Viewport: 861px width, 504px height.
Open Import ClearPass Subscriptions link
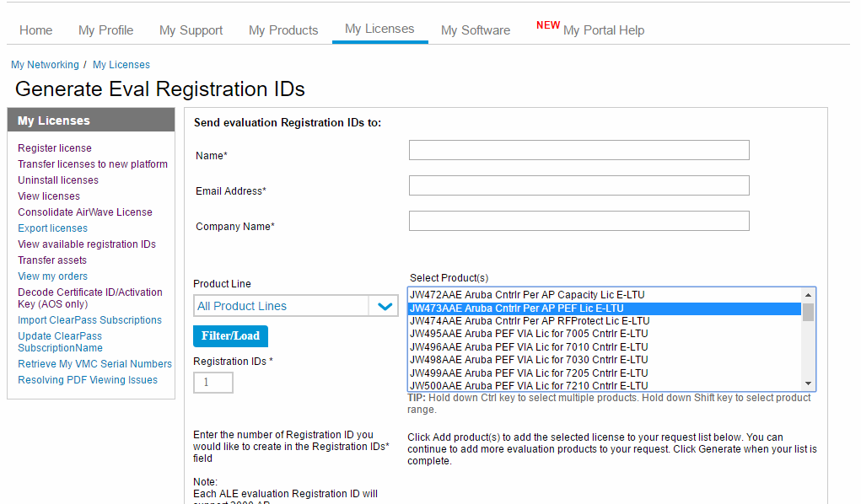[x=89, y=320]
